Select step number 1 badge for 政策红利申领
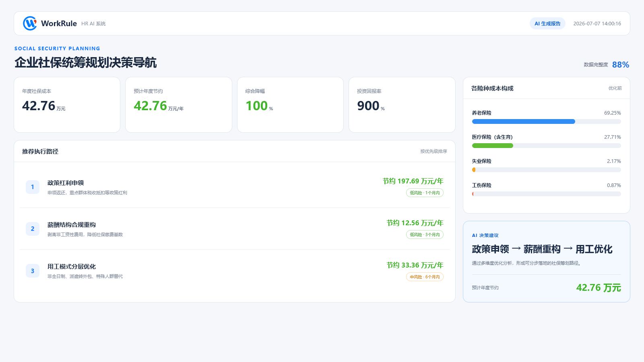 click(33, 187)
